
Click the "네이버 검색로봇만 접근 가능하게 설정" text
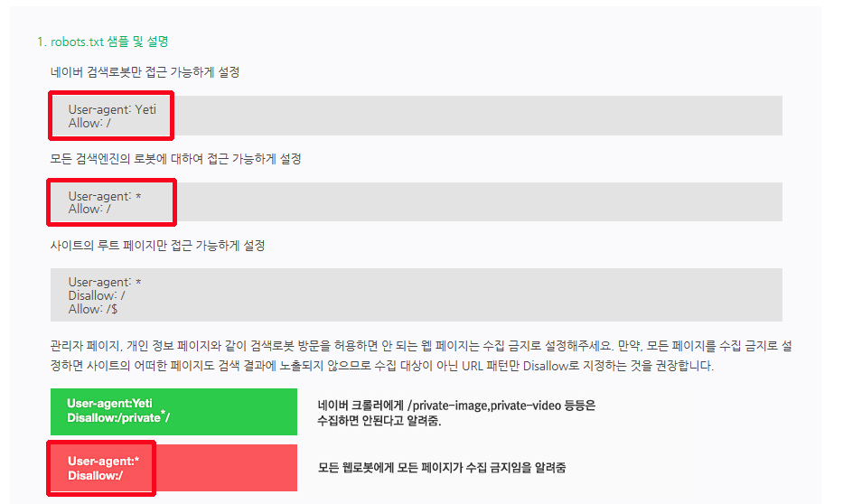click(145, 72)
